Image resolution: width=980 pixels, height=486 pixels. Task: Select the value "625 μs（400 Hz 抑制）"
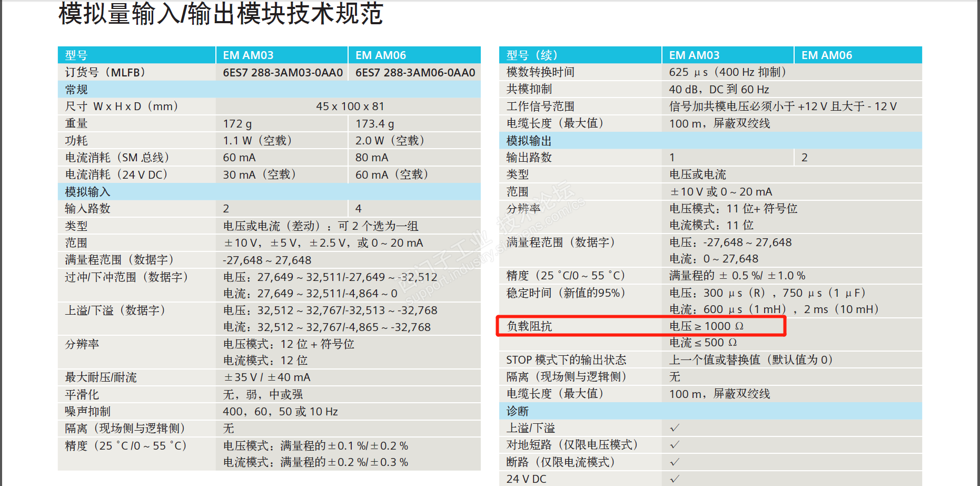[x=728, y=72]
